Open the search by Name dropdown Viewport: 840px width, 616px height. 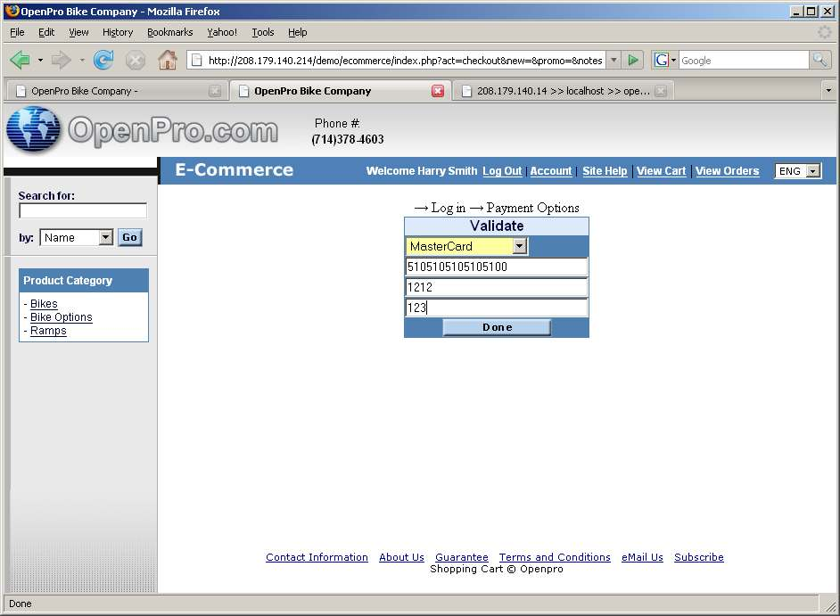[x=105, y=238]
